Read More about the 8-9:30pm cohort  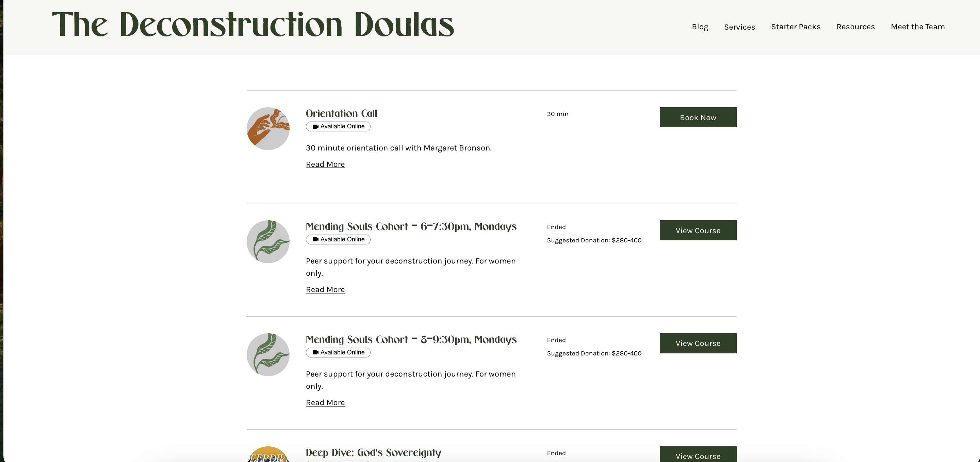click(325, 403)
